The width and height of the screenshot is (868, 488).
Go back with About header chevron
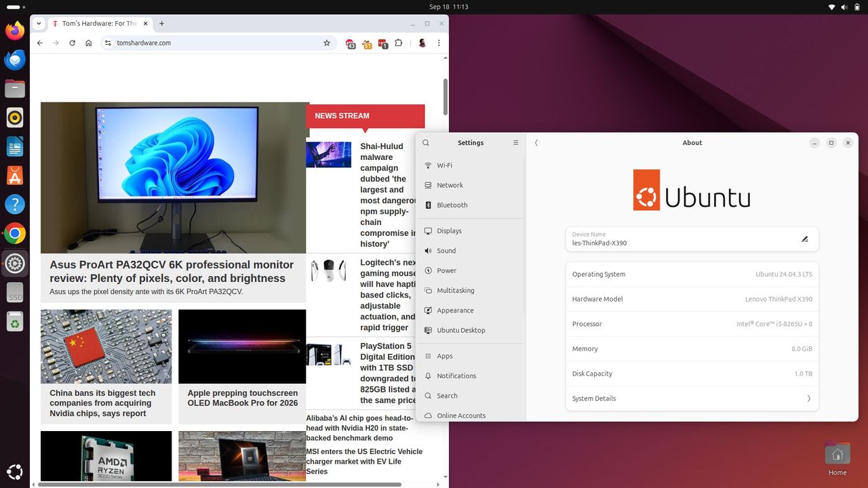point(536,143)
